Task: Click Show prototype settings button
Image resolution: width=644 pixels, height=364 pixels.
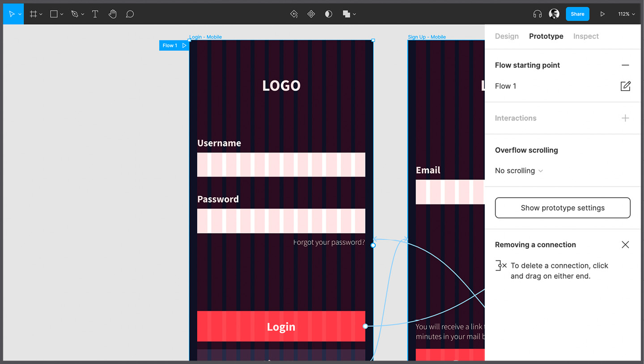Action: pyautogui.click(x=563, y=208)
